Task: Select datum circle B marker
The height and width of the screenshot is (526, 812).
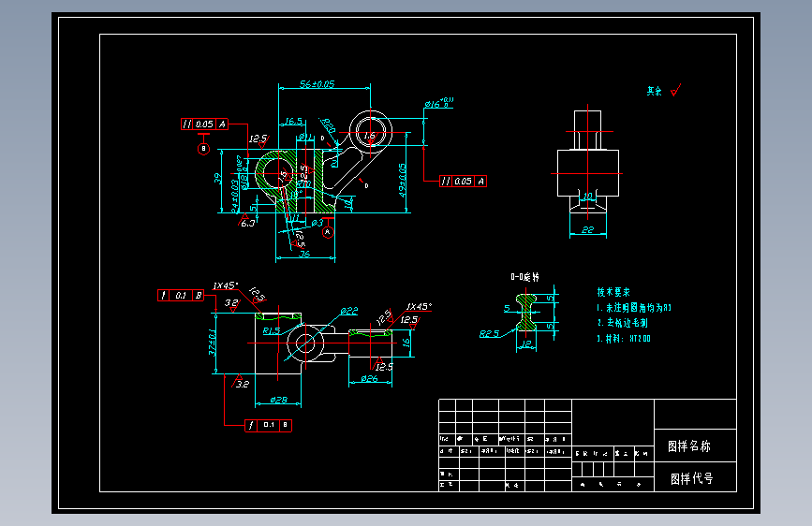Action: tap(203, 149)
